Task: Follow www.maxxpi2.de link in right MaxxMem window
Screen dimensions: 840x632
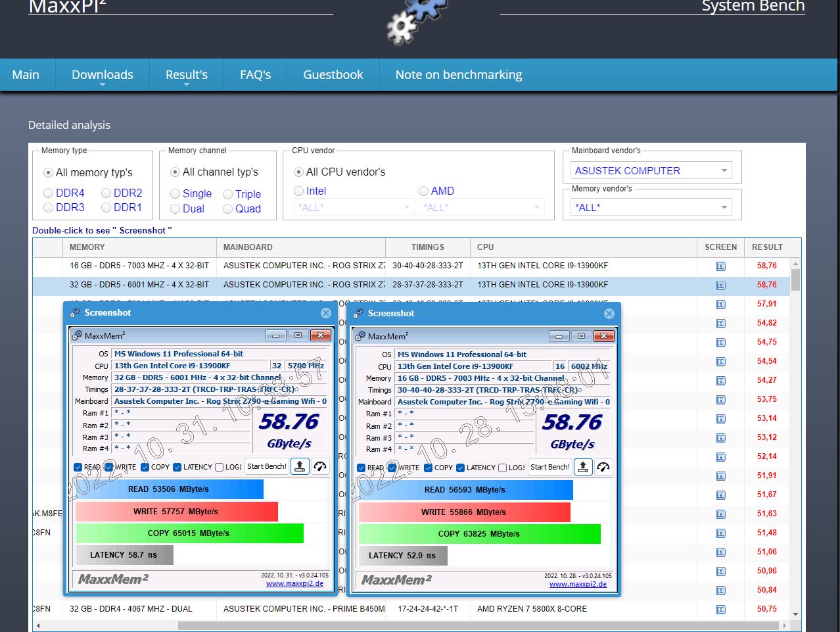Action: click(578, 584)
